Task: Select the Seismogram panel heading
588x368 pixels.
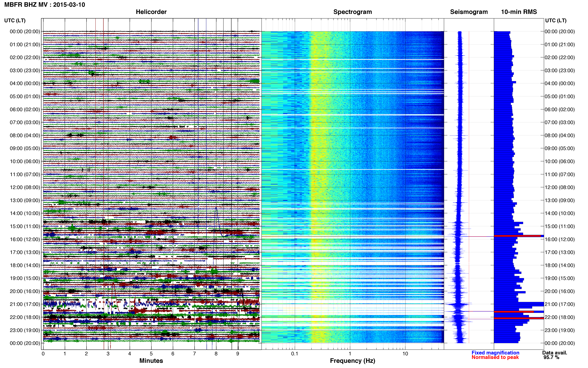Action: click(469, 12)
